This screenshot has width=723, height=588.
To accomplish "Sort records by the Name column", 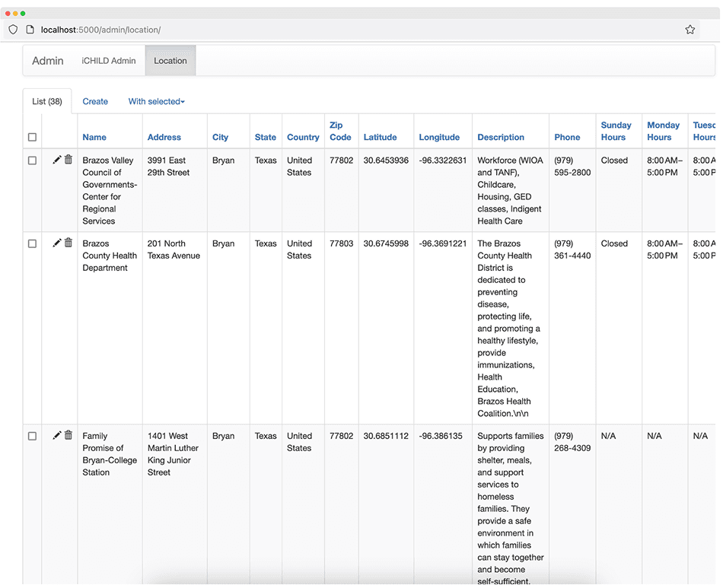I will [94, 137].
